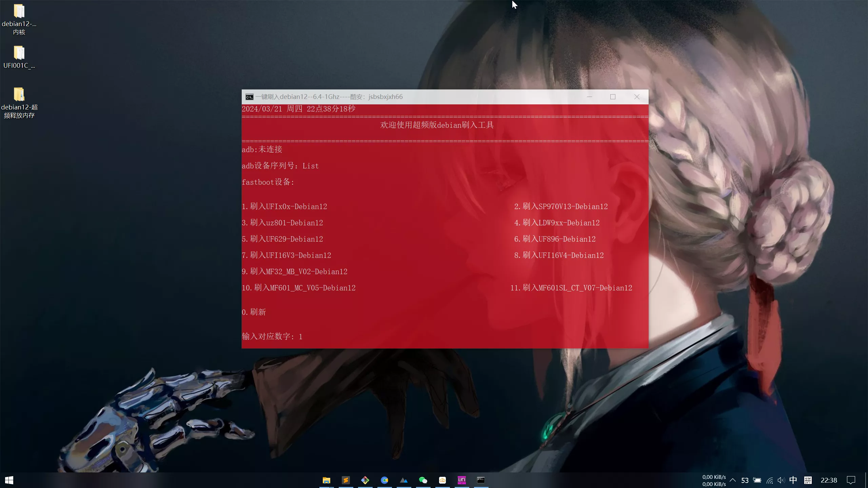Click option '1.刷入UFIx0x-Debian12' text
The height and width of the screenshot is (488, 868).
[284, 206]
